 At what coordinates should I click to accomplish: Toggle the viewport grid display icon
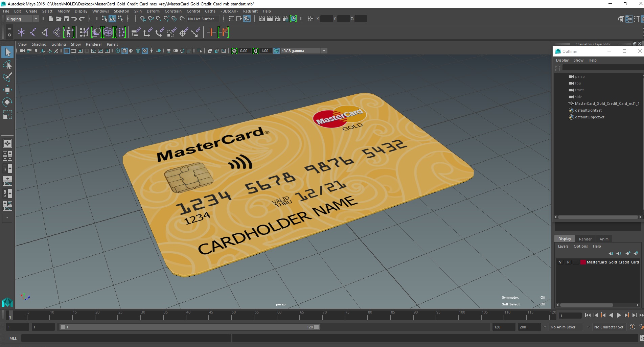point(67,51)
